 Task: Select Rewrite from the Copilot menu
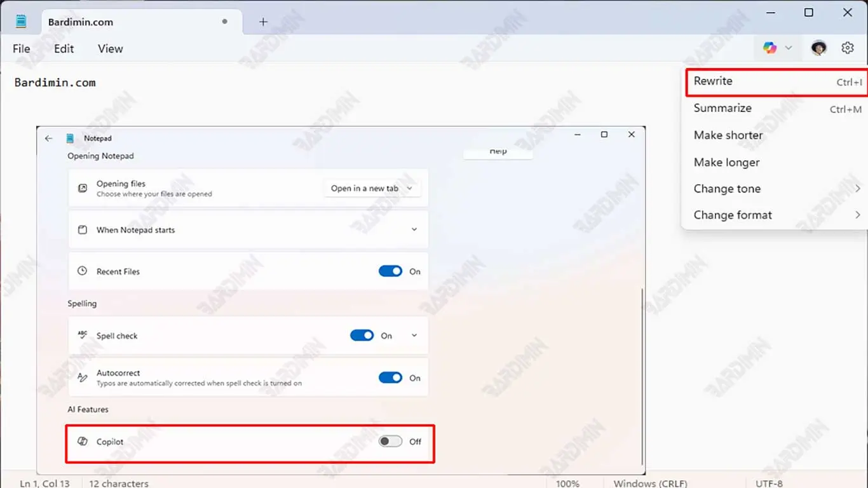(713, 81)
